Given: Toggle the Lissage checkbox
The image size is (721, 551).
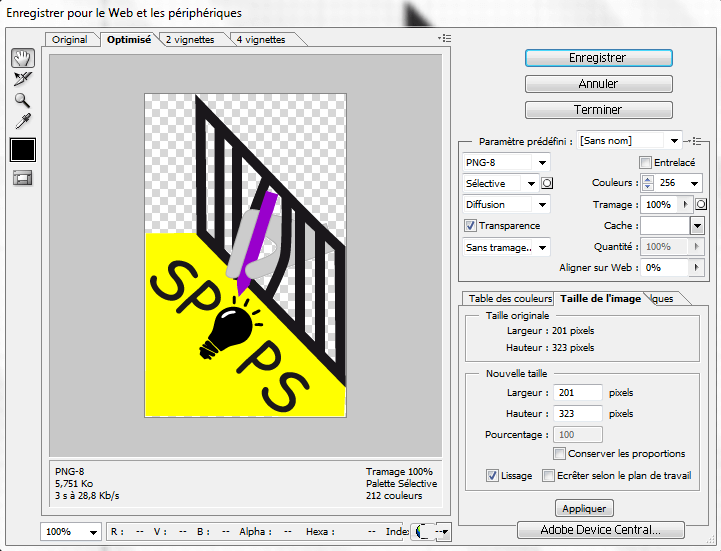Looking at the screenshot, I should coord(492,476).
